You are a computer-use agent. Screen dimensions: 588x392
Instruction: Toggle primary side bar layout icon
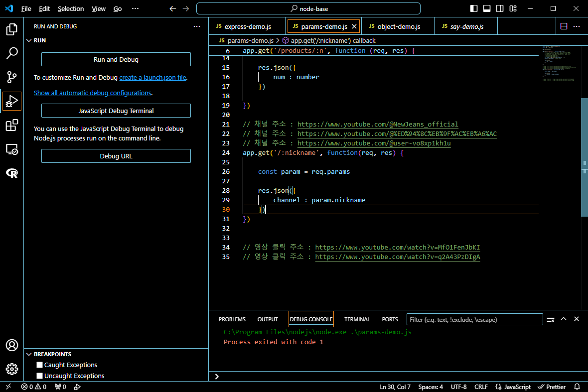tap(473, 8)
